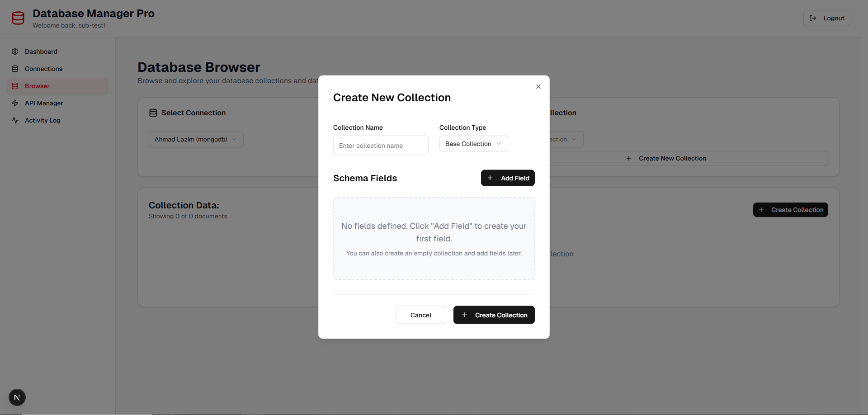Open the partially hidden collection selection dropdown
This screenshot has width=868, height=415.
coord(566,139)
